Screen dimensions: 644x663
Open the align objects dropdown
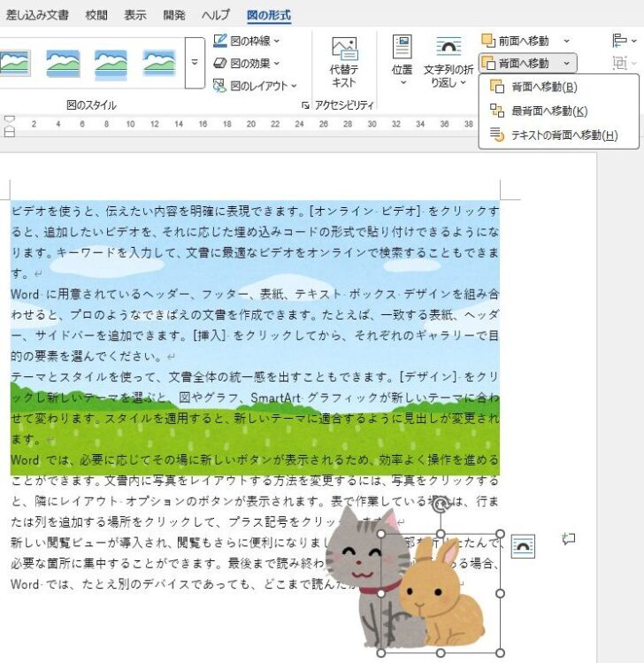tap(625, 41)
